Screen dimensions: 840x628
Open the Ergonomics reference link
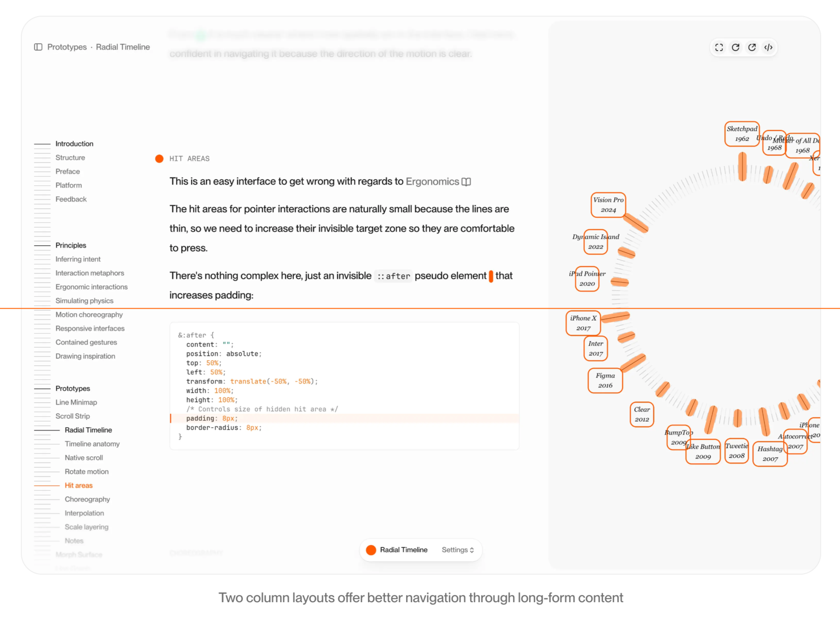click(x=432, y=182)
